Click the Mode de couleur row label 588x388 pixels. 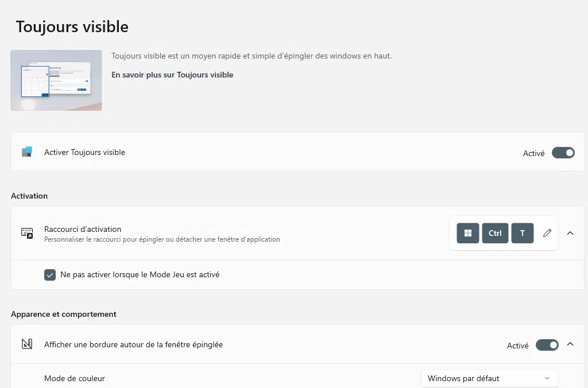(x=75, y=378)
